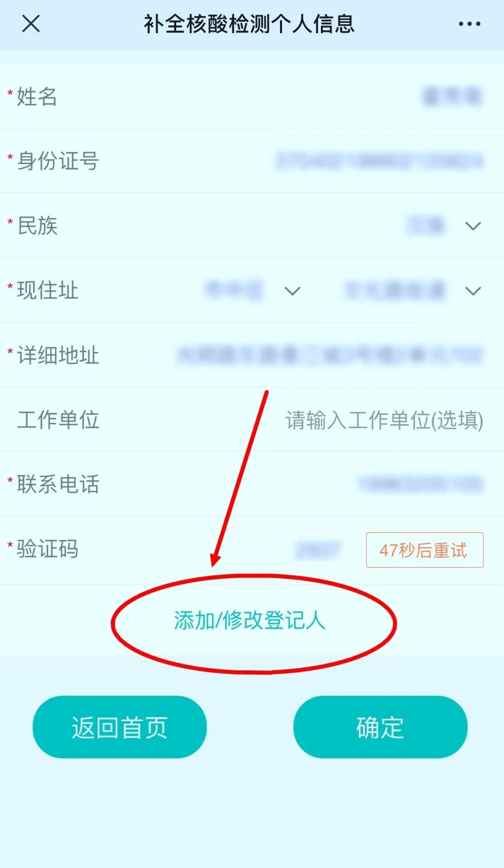The image size is (504, 868).
Task: Tap the page title 补全核酸检测个人信息
Action: pos(249,24)
